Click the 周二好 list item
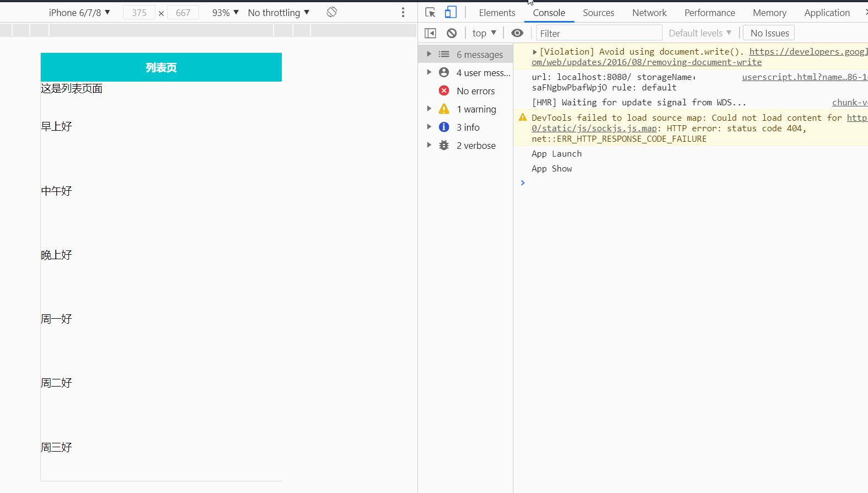The width and height of the screenshot is (868, 493). (x=56, y=383)
